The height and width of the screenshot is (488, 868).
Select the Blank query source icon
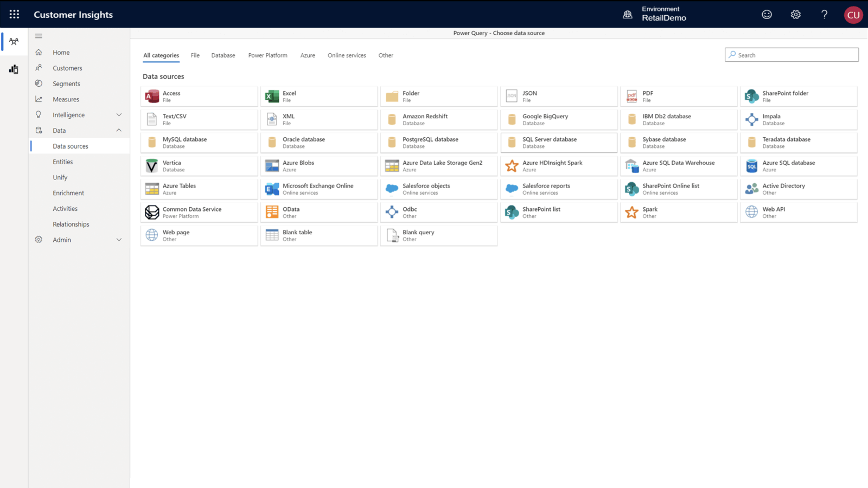[392, 235]
